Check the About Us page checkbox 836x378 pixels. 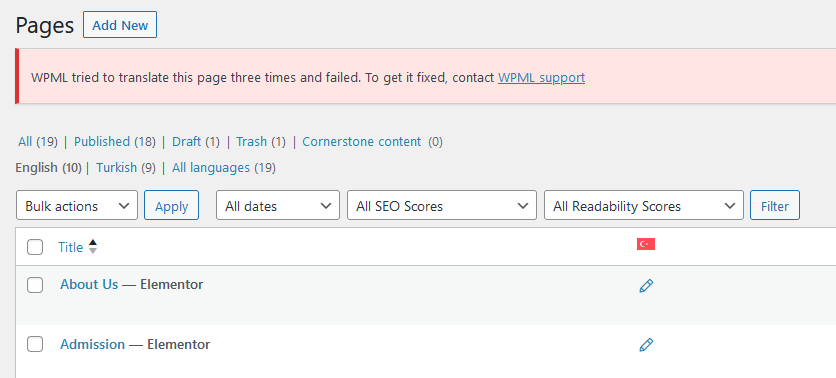click(x=35, y=285)
